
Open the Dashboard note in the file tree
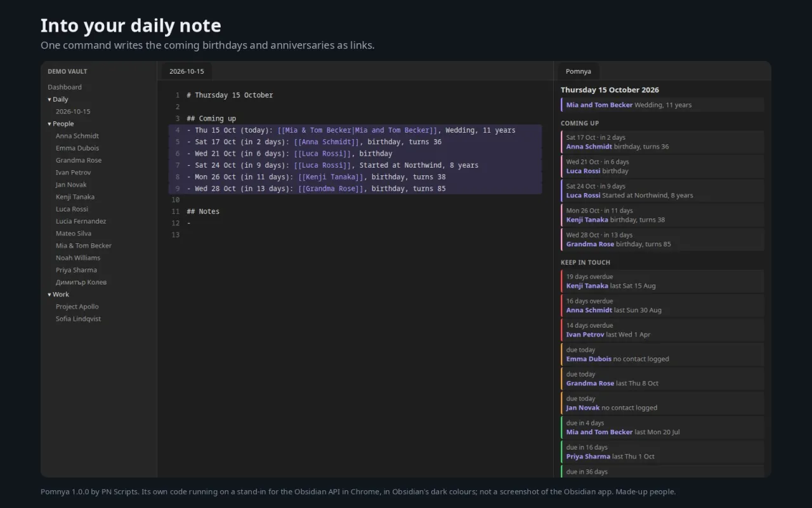65,87
